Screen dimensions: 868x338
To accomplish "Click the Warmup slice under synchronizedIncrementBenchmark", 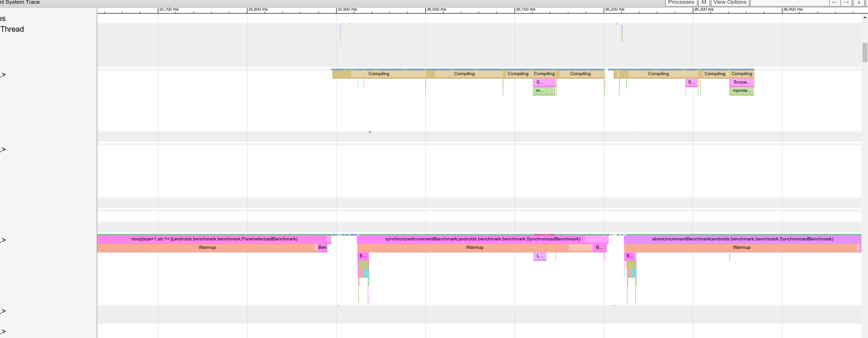I will [x=474, y=247].
